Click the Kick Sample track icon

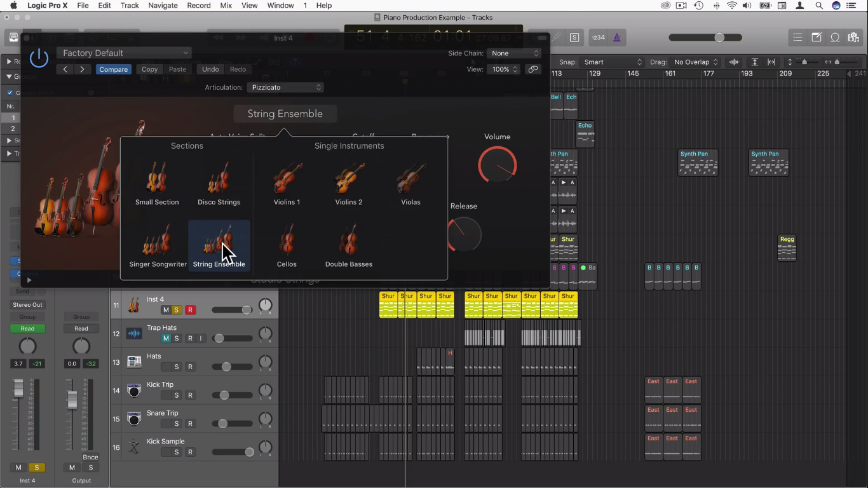click(133, 447)
